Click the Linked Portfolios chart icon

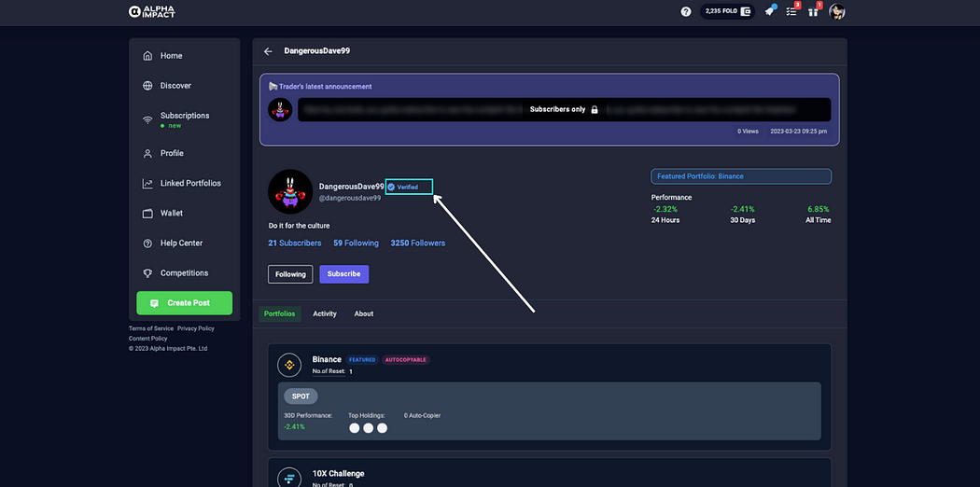147,184
